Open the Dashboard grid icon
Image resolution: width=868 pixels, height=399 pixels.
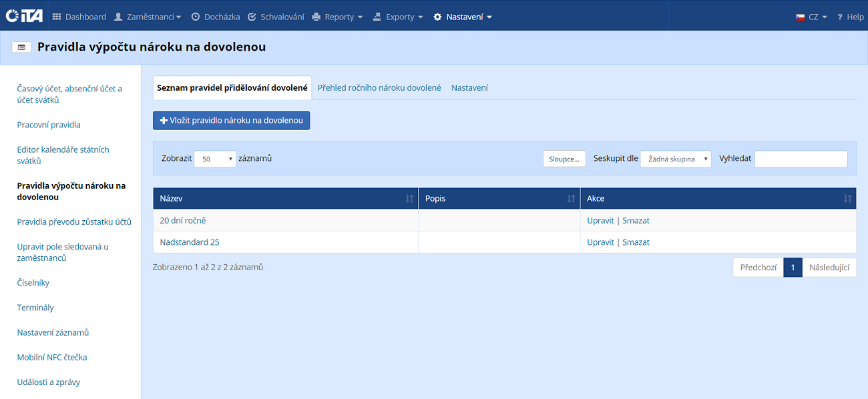[x=57, y=17]
